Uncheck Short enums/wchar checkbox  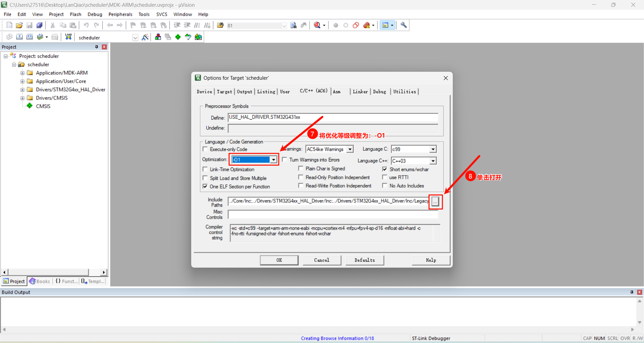[x=385, y=169]
